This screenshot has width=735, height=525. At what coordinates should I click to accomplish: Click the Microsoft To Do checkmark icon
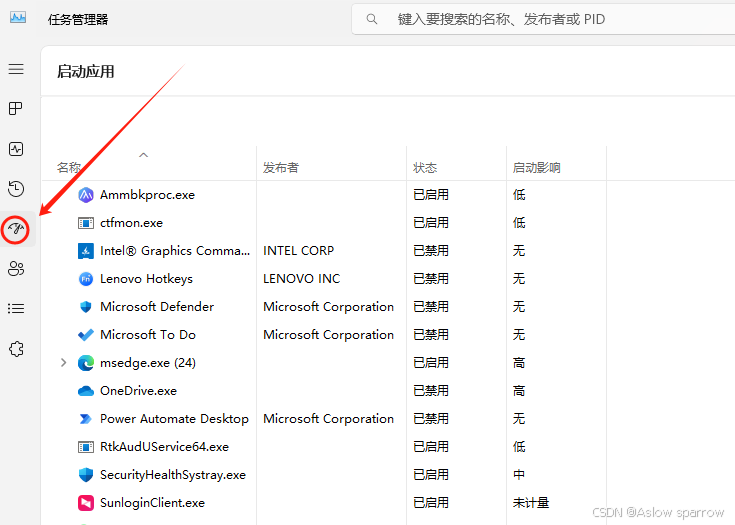tap(86, 335)
